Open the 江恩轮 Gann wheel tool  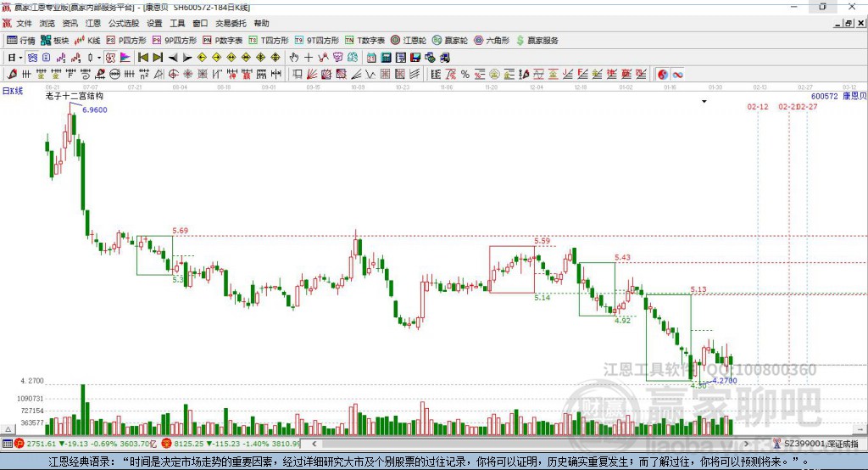click(x=409, y=40)
